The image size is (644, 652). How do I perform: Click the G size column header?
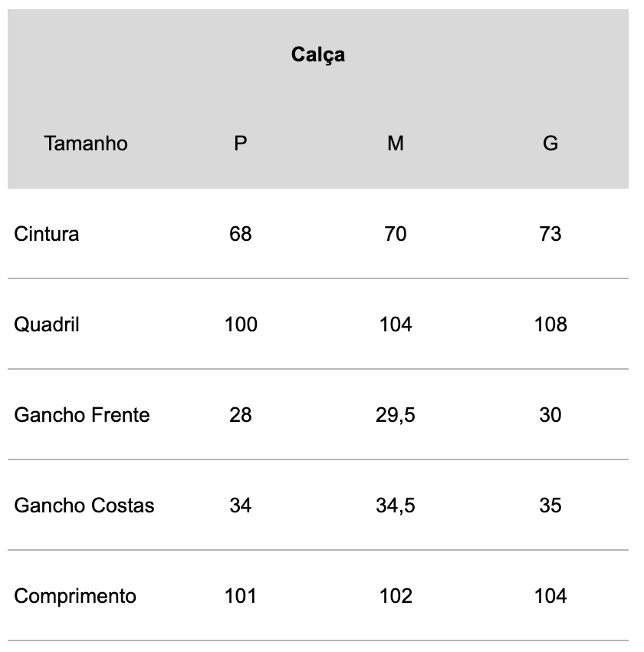550,143
